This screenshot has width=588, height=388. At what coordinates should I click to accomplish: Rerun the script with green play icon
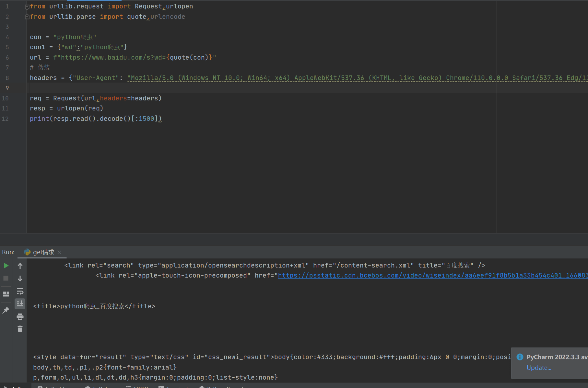tap(6, 266)
